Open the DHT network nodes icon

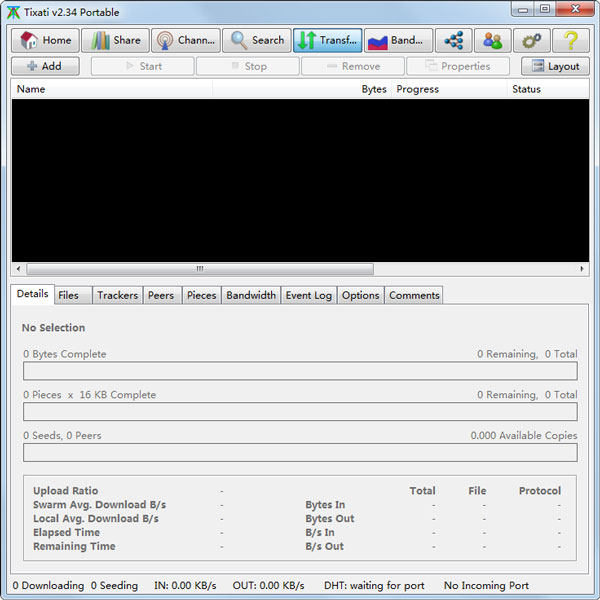pyautogui.click(x=454, y=40)
